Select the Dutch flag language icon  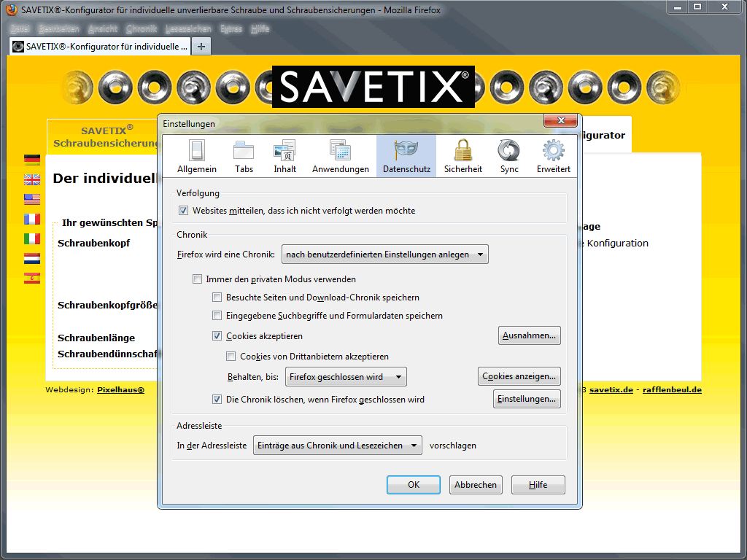32,259
